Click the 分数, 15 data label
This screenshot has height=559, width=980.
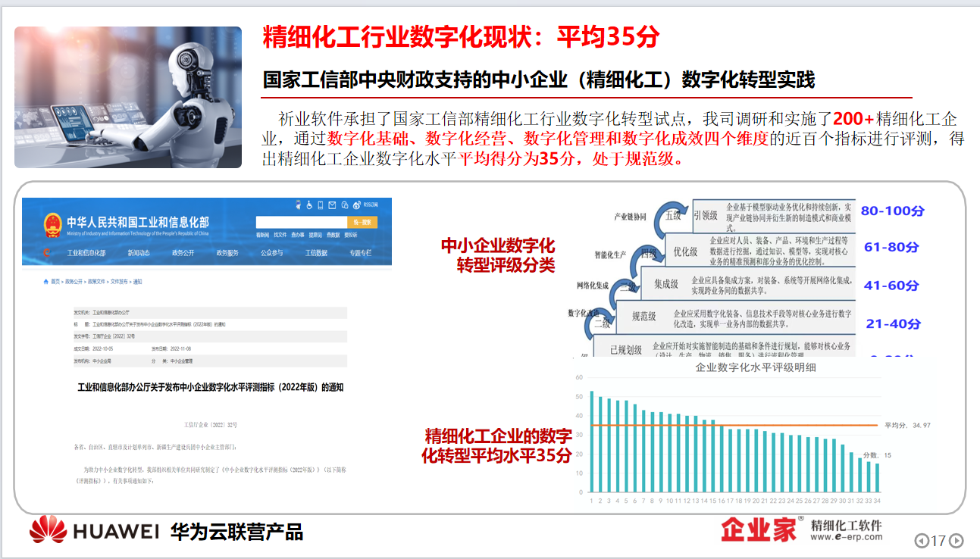(x=877, y=455)
